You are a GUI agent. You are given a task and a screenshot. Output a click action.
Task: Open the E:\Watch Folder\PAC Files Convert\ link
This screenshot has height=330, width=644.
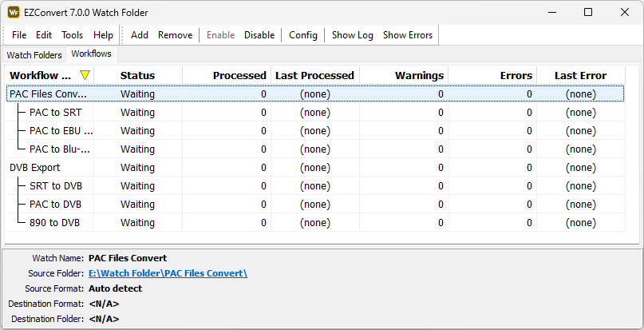(168, 273)
